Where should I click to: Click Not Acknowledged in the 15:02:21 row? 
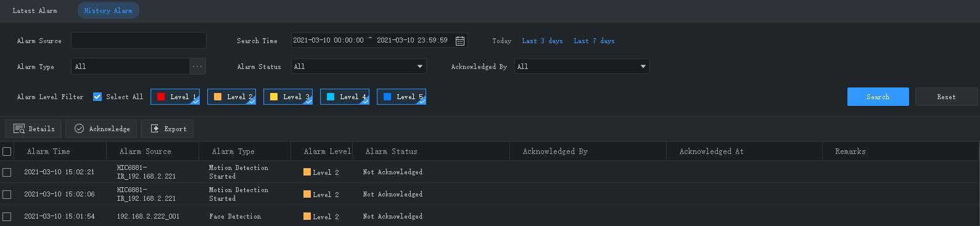pyautogui.click(x=393, y=172)
